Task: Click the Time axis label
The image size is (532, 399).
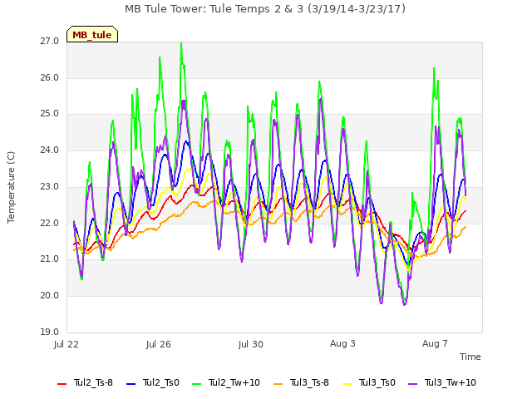Action: point(470,357)
